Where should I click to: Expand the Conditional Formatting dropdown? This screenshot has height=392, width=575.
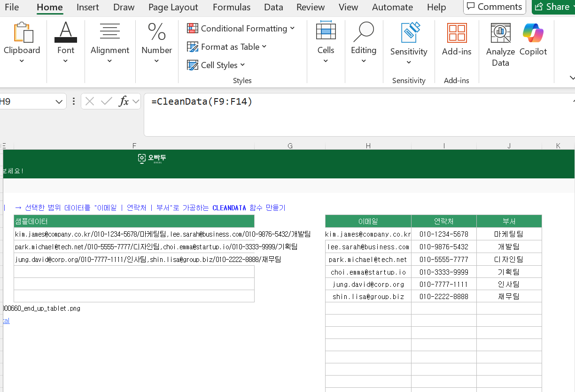pos(292,29)
